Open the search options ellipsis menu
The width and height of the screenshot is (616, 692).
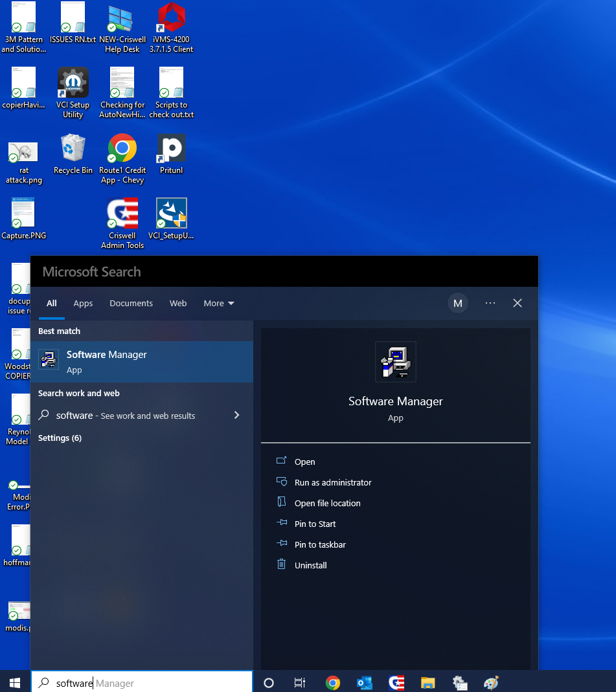490,303
